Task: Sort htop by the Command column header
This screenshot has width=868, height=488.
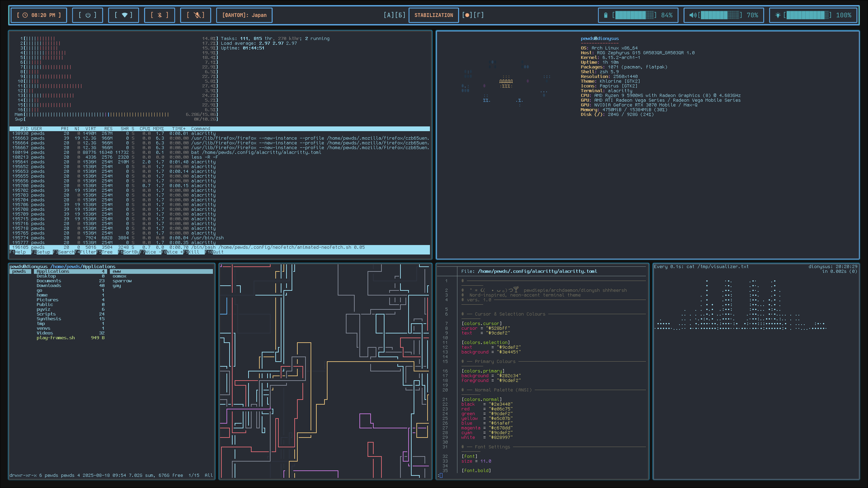Action: coord(201,129)
